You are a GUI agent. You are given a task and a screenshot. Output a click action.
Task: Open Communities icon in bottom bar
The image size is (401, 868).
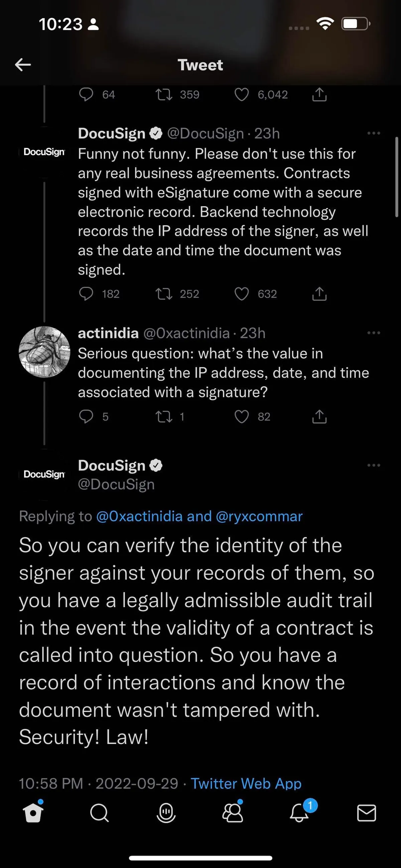233,813
